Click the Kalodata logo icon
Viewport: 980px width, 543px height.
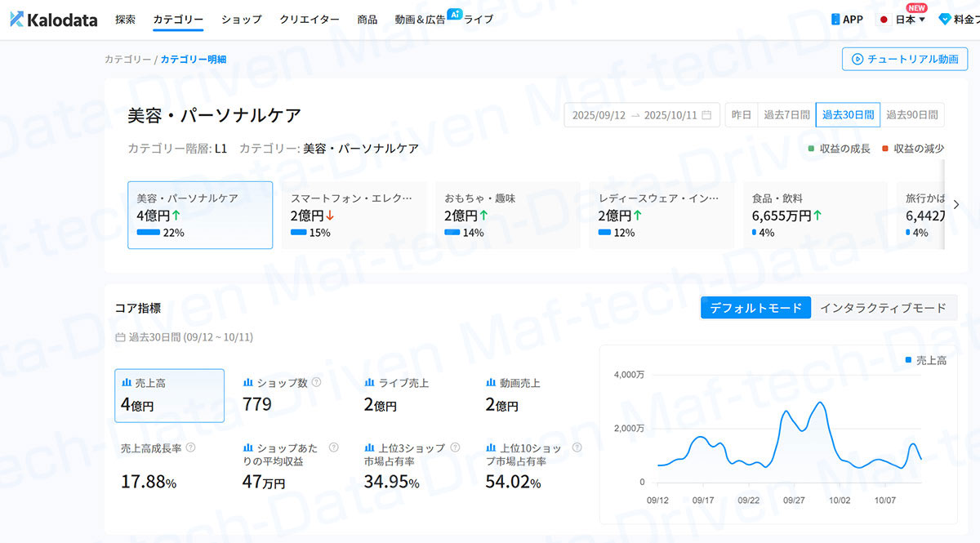coord(17,20)
